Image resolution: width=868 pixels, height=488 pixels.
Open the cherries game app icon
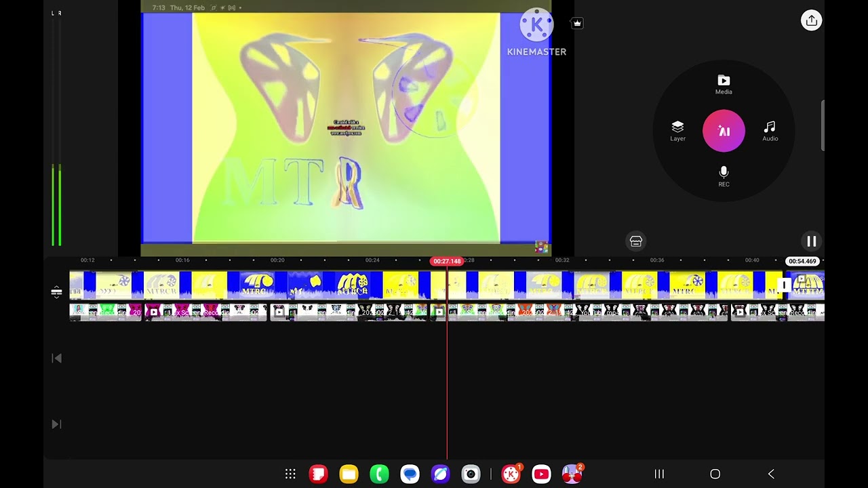click(x=572, y=474)
